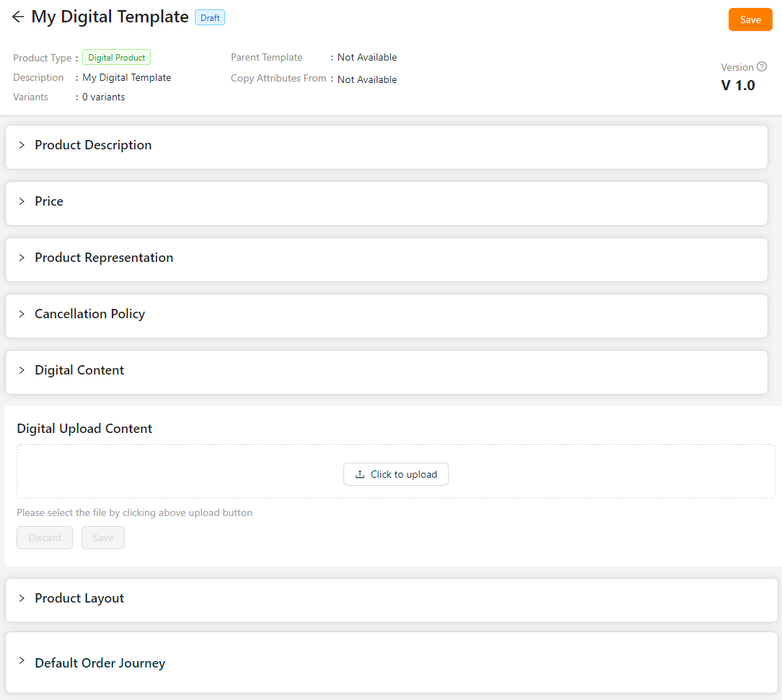Expand the Digital Content chevron

click(x=22, y=370)
